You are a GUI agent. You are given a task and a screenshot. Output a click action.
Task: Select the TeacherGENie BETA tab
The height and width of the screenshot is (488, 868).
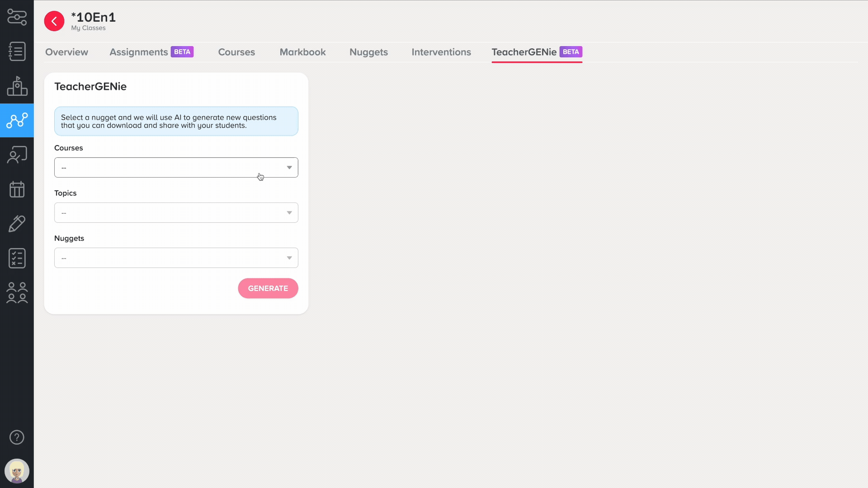point(537,52)
